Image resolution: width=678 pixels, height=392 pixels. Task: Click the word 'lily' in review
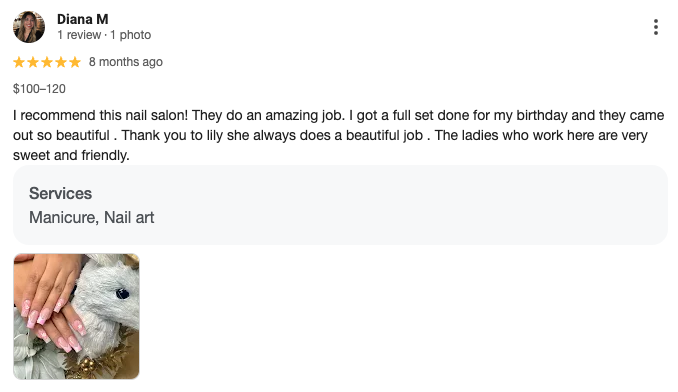[214, 135]
